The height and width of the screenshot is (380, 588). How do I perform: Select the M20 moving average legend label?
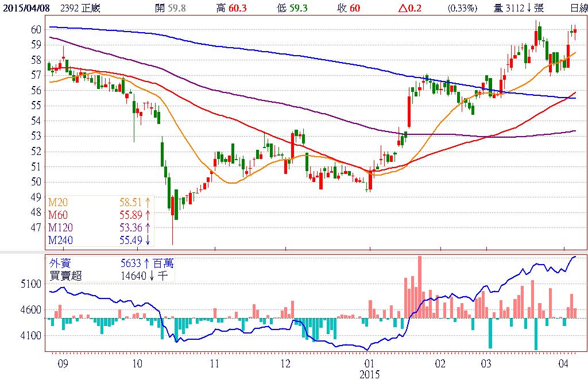tap(58, 203)
